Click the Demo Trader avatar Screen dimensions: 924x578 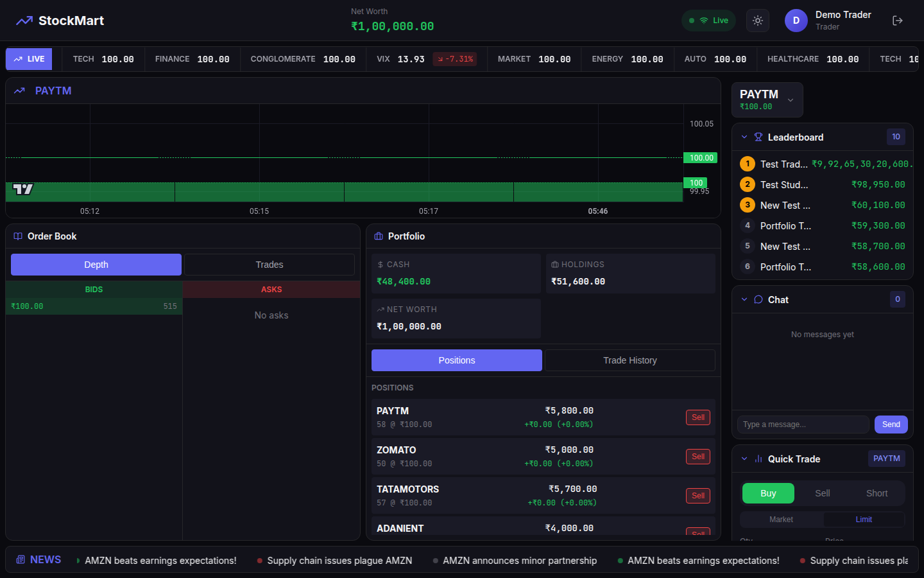click(796, 20)
